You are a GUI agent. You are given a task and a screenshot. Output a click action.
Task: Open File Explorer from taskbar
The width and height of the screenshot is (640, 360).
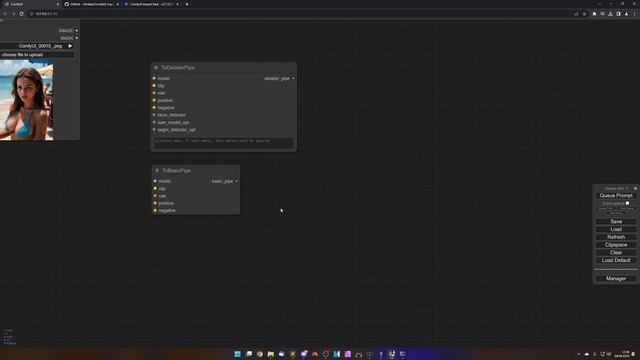271,354
